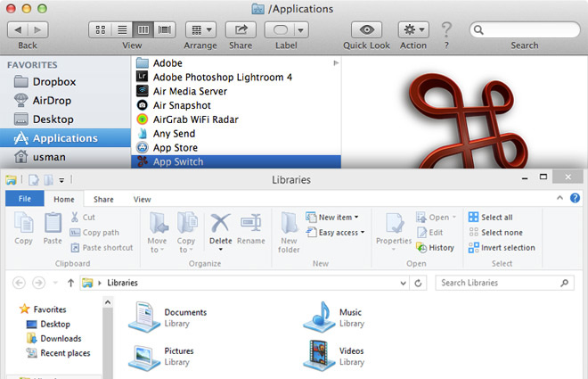
Task: Select the Air Media Server app icon
Action: click(x=142, y=91)
